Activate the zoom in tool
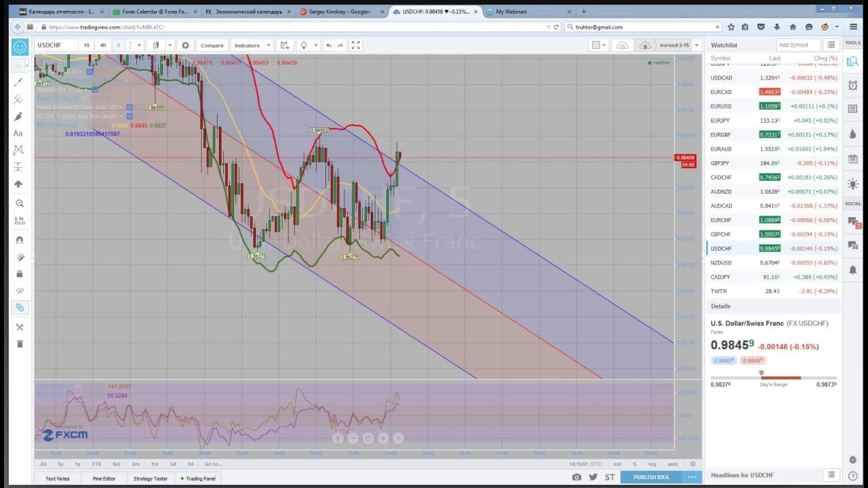868x488 pixels. (19, 203)
